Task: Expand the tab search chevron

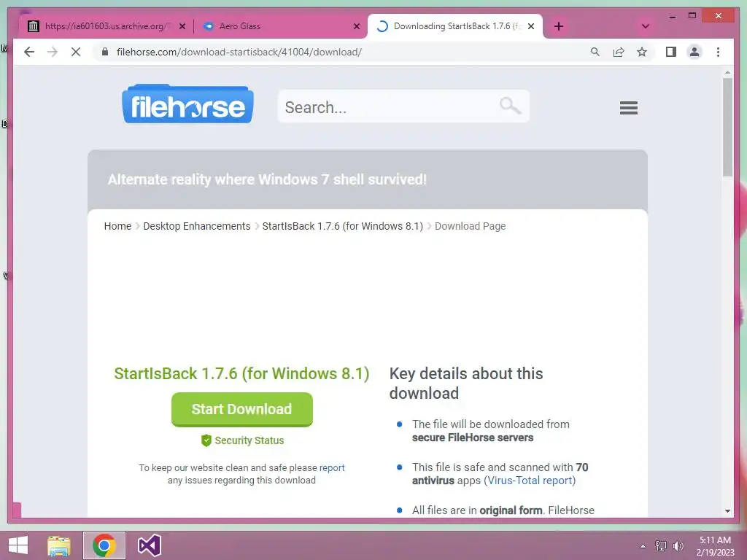Action: pos(646,26)
